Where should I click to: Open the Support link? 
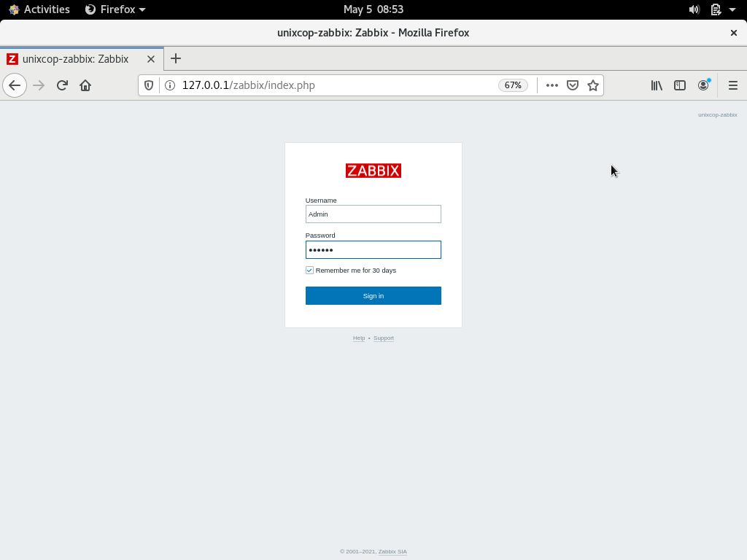(x=384, y=338)
